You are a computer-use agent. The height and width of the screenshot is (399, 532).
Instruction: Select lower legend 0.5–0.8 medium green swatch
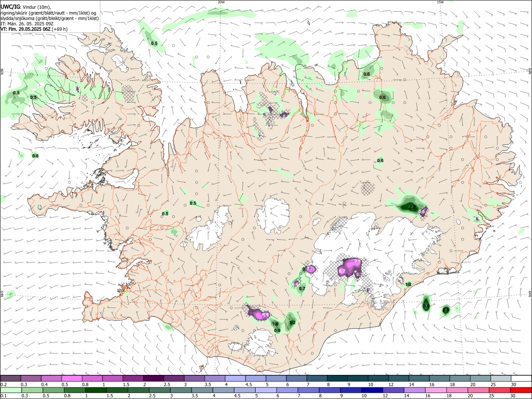pos(53,390)
